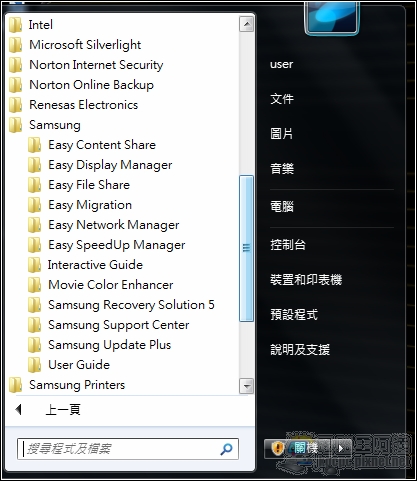
Task: Click the programs list scrollbar thumb
Action: click(247, 248)
